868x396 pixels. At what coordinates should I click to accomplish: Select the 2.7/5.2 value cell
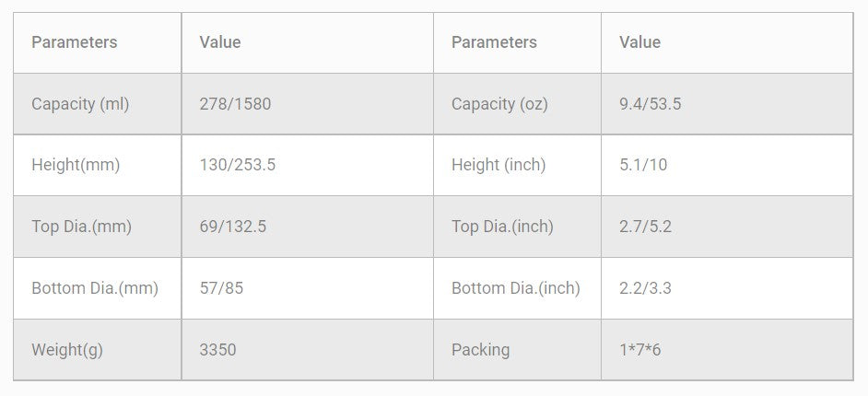[645, 227]
